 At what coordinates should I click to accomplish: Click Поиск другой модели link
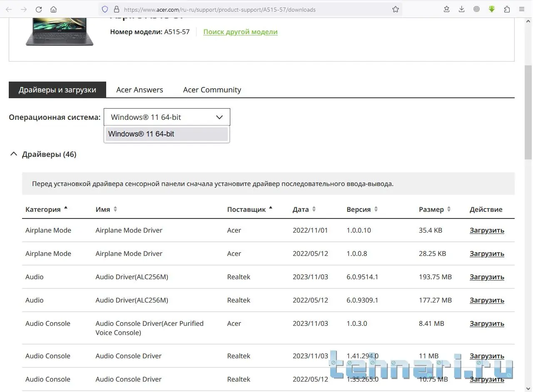(240, 32)
